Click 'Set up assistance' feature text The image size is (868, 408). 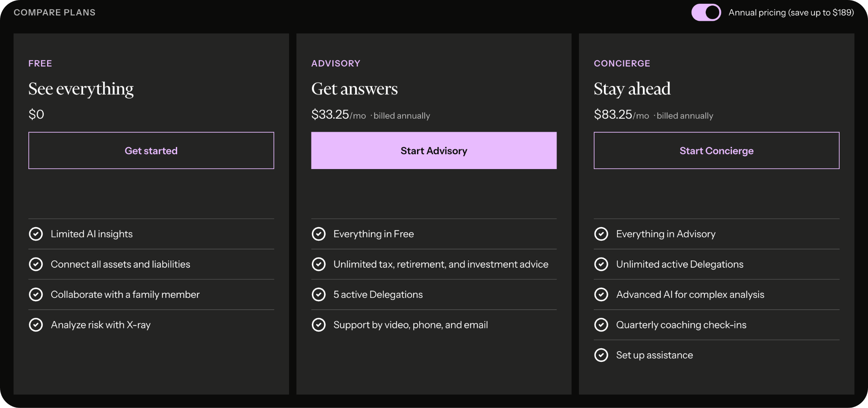pyautogui.click(x=655, y=355)
